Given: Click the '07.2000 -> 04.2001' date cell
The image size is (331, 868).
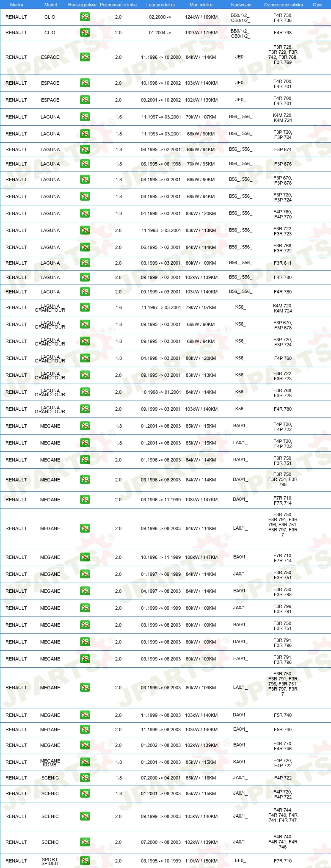Looking at the screenshot, I should 161,778.
